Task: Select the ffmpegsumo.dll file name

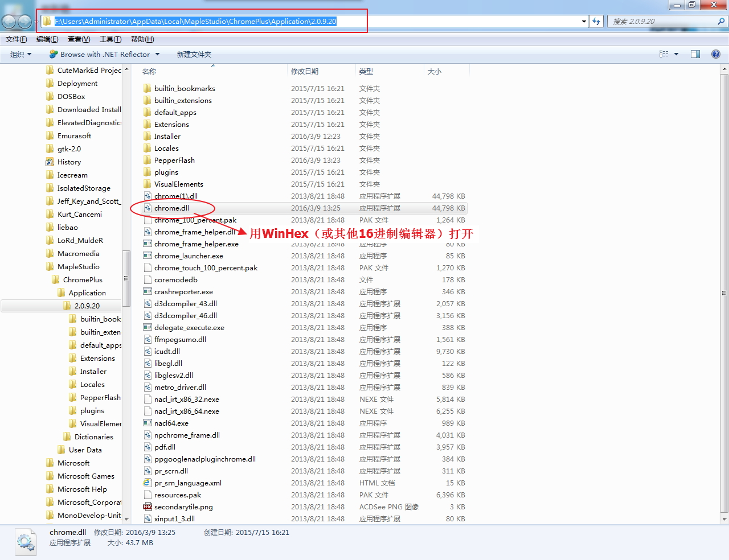Action: pyautogui.click(x=181, y=340)
